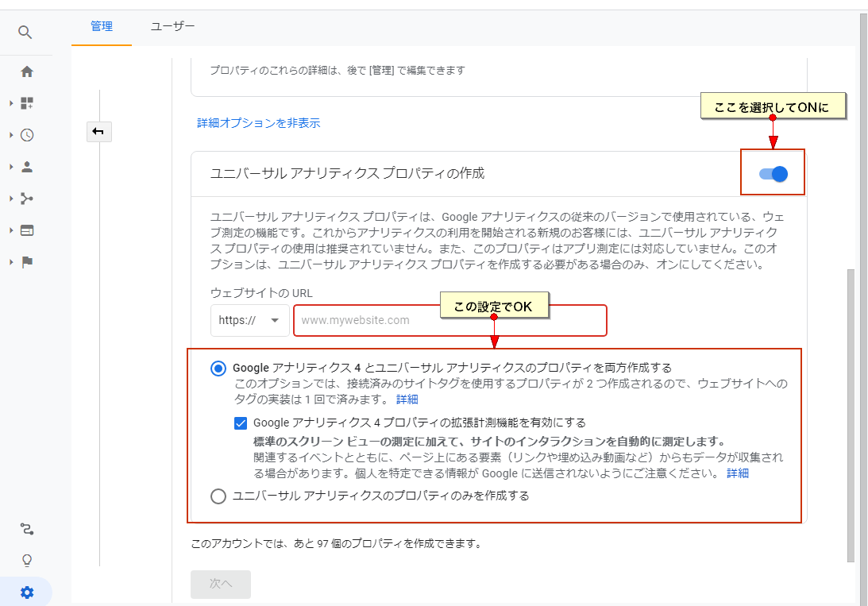Click the Admin gear icon

tap(27, 592)
